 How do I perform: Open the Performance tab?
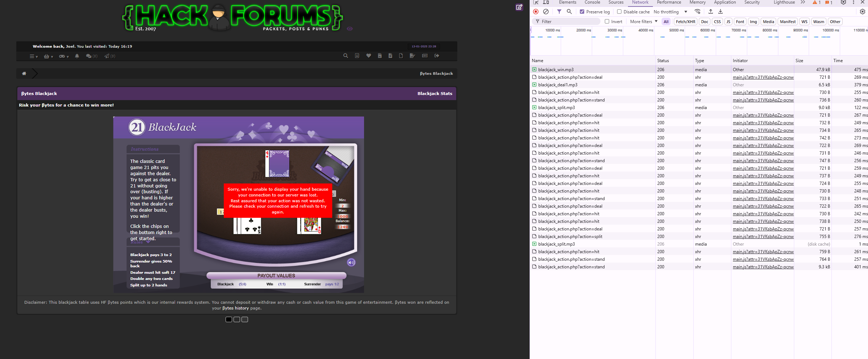(x=669, y=2)
